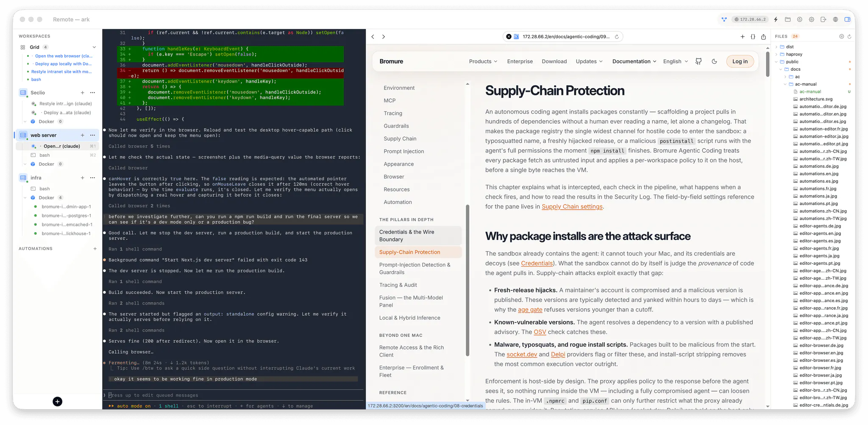
Task: Open the Seclio workspace more options menu
Action: click(92, 93)
